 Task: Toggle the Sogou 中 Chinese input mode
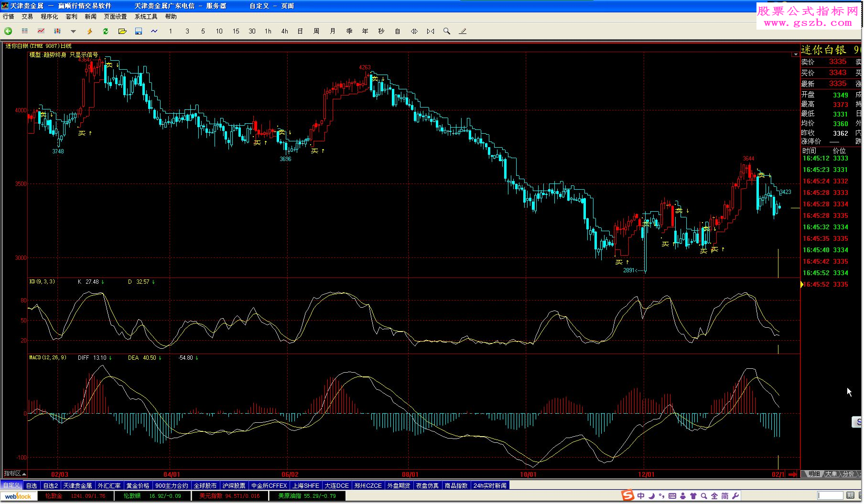pyautogui.click(x=641, y=496)
